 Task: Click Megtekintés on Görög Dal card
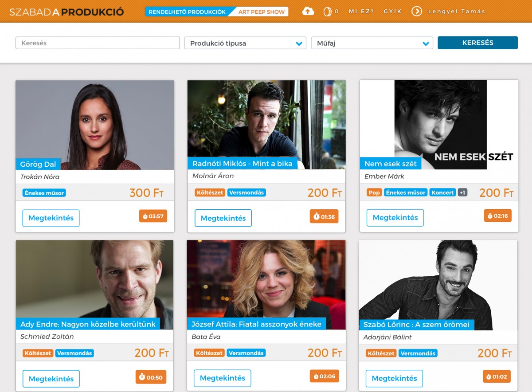[x=51, y=218]
